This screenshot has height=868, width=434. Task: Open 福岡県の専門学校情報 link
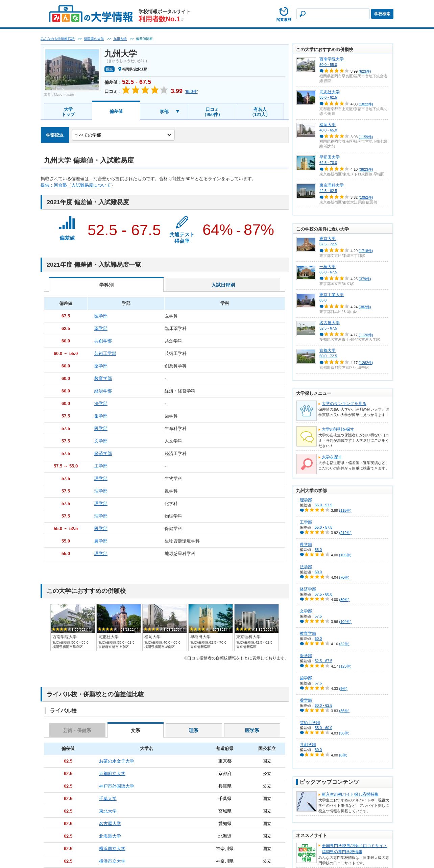342,852
